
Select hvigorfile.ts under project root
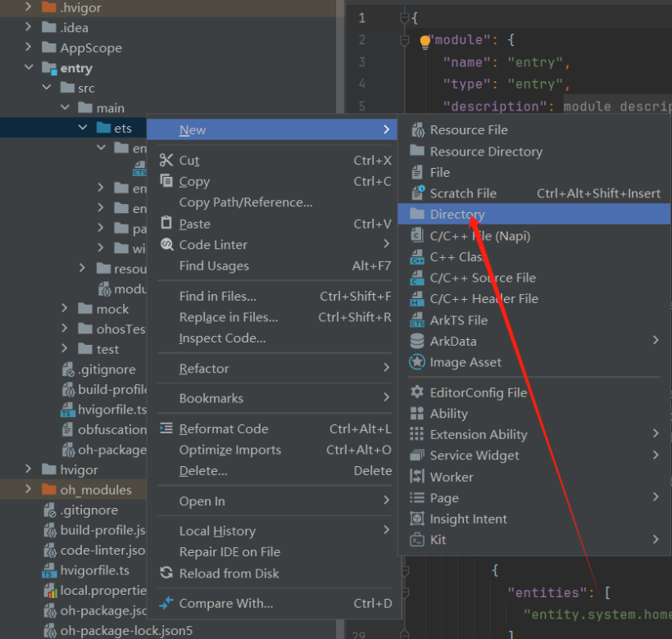(x=95, y=570)
